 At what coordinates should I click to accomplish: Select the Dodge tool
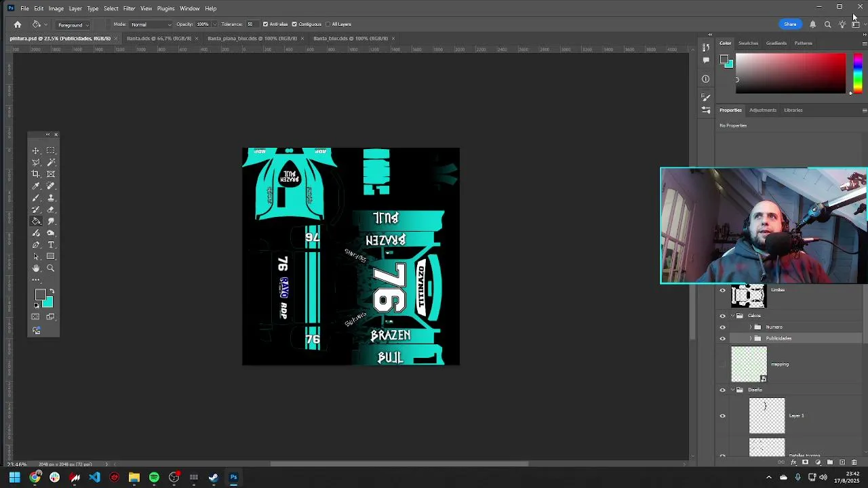click(x=51, y=233)
